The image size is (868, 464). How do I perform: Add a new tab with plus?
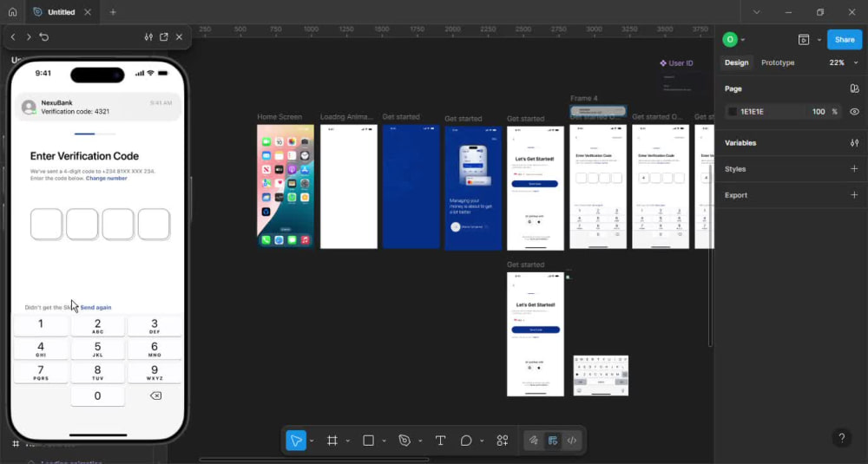tap(113, 11)
